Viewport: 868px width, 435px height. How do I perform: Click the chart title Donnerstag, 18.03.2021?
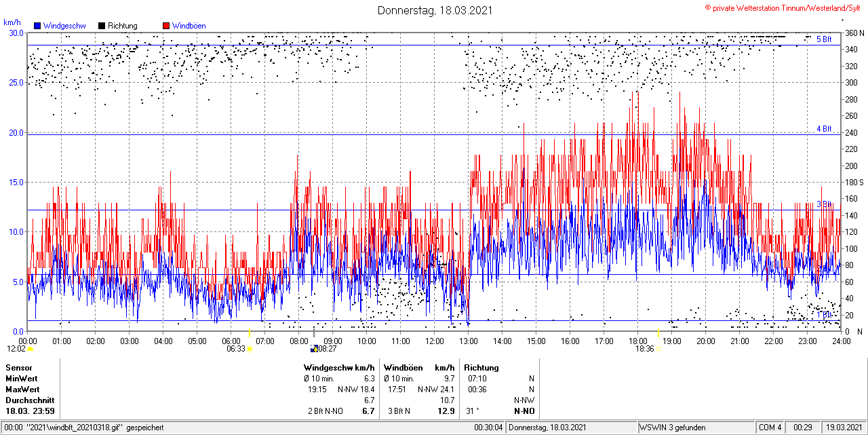coord(435,10)
